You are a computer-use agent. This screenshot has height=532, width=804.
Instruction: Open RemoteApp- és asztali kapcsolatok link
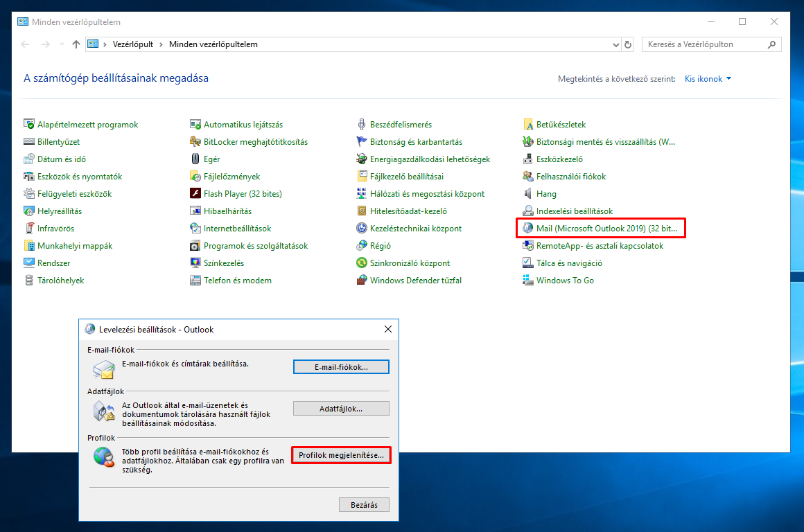[600, 245]
